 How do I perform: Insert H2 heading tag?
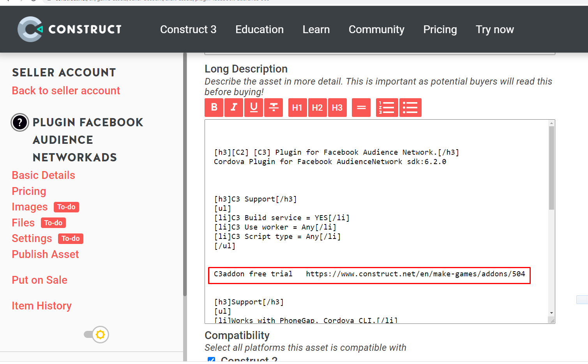(317, 108)
